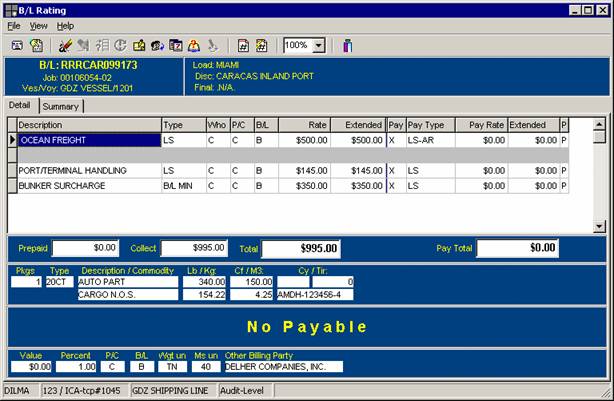Image resolution: width=614 pixels, height=401 pixels.
Task: Open the File menu
Action: (x=14, y=25)
